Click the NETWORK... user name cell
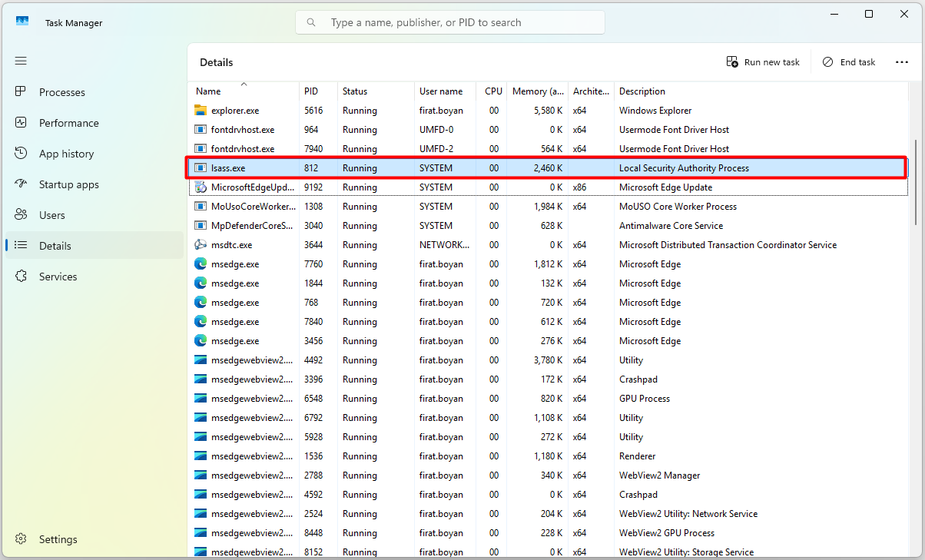The image size is (925, 560). (444, 245)
